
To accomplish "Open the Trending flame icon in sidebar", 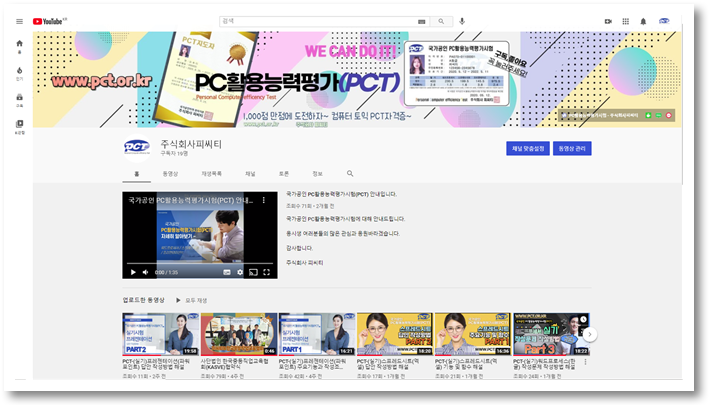I will point(19,73).
